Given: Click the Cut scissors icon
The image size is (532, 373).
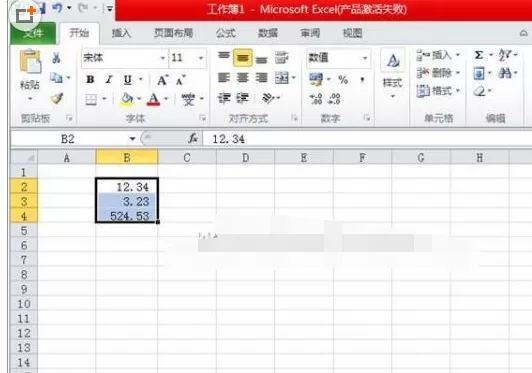Looking at the screenshot, I should point(56,58).
